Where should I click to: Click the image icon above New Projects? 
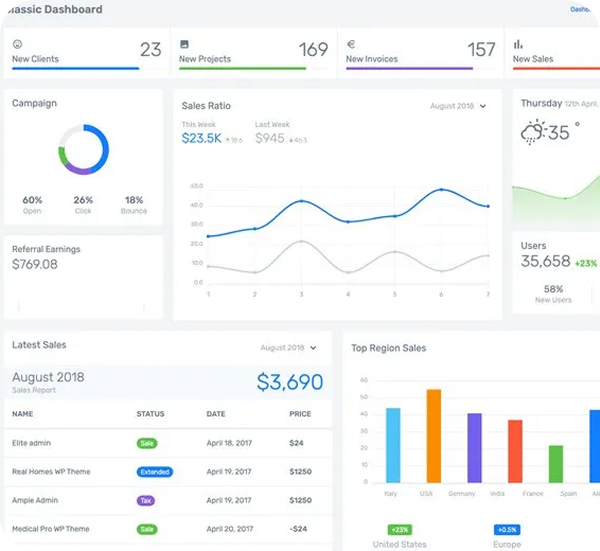(184, 45)
